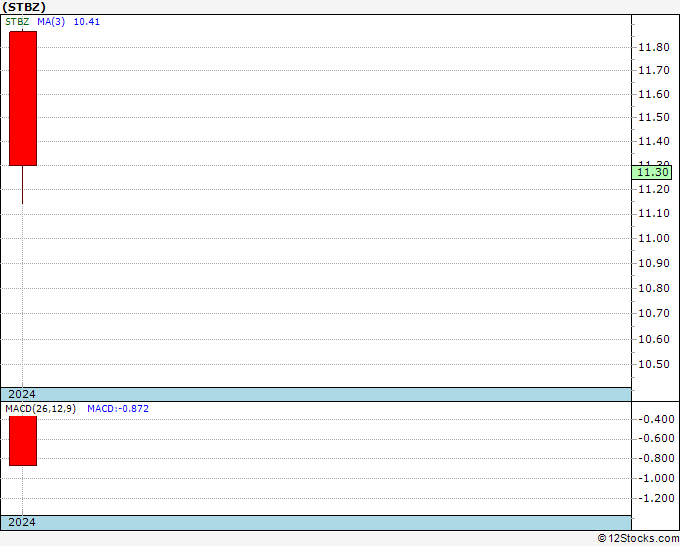Click the 2024 label under MACD panel

pyautogui.click(x=22, y=522)
